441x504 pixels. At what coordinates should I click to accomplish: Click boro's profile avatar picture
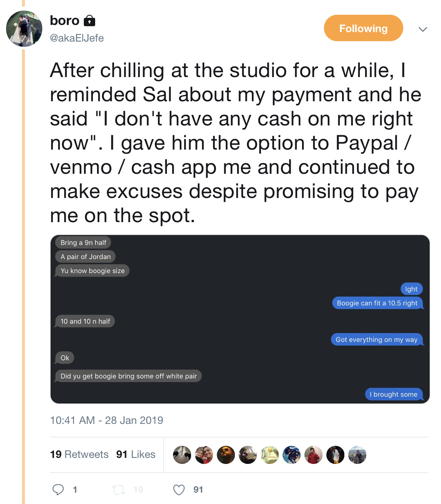click(24, 29)
